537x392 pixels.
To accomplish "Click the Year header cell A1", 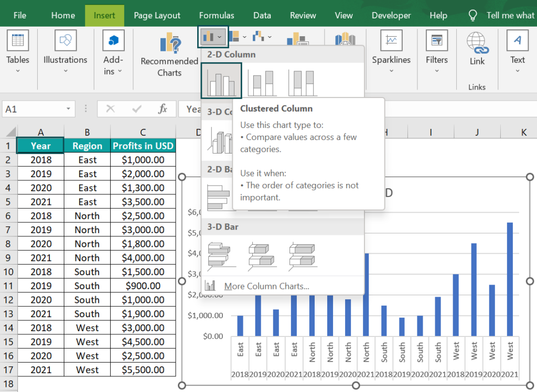I will [40, 146].
